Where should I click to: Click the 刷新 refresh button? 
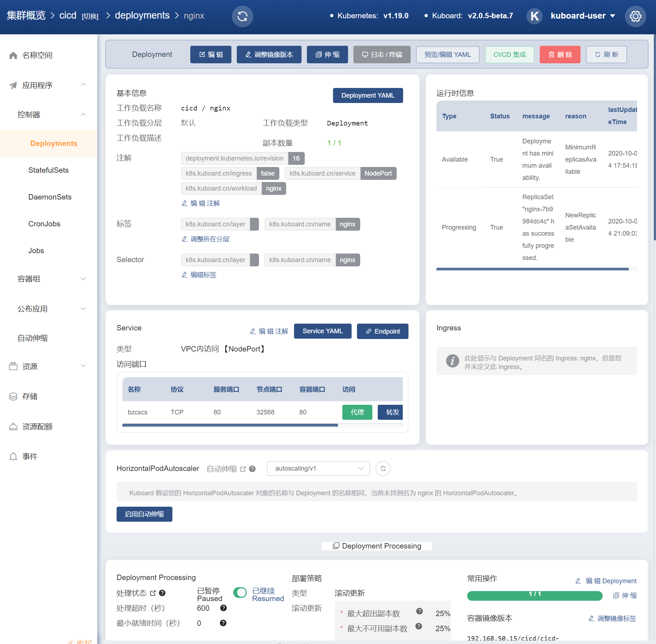tap(606, 54)
